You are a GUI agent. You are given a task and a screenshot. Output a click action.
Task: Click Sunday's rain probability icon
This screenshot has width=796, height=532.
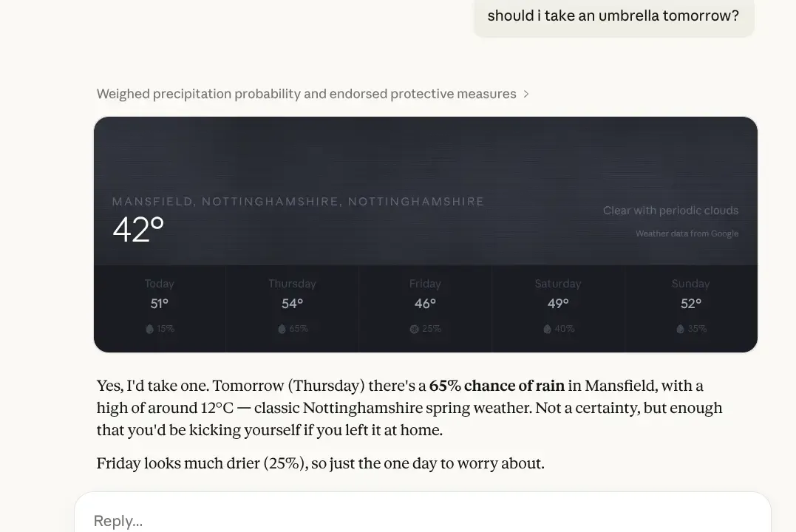click(679, 329)
